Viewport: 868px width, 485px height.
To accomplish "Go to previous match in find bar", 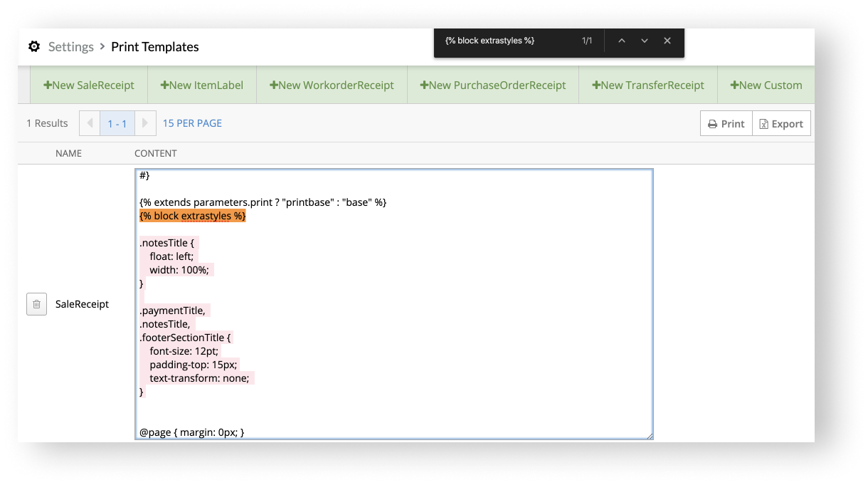I will coord(622,41).
